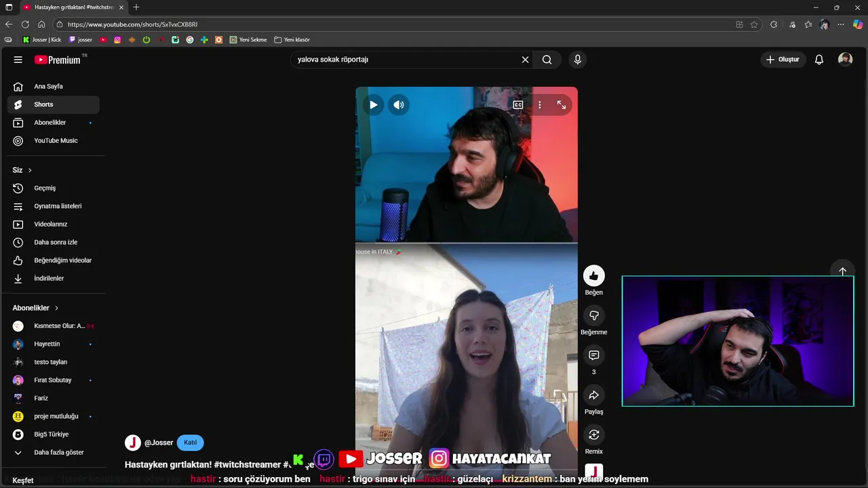This screenshot has width=868, height=488.
Task: Expand the Siz section chevron
Action: pyautogui.click(x=30, y=170)
